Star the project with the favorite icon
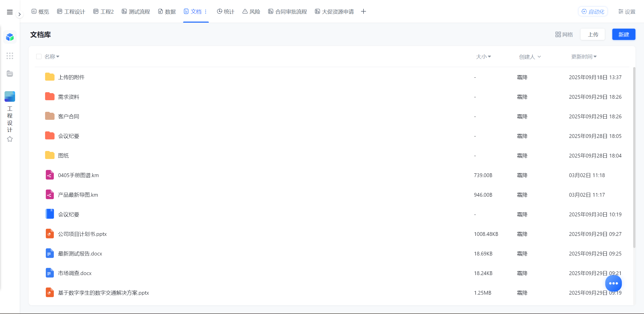The image size is (644, 314). pos(10,139)
